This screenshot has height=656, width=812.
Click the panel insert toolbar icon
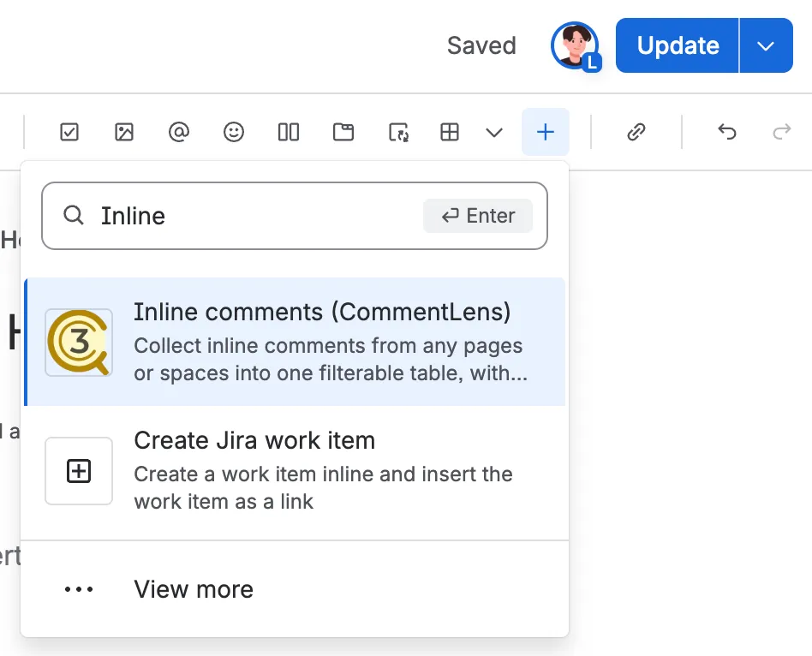(343, 132)
